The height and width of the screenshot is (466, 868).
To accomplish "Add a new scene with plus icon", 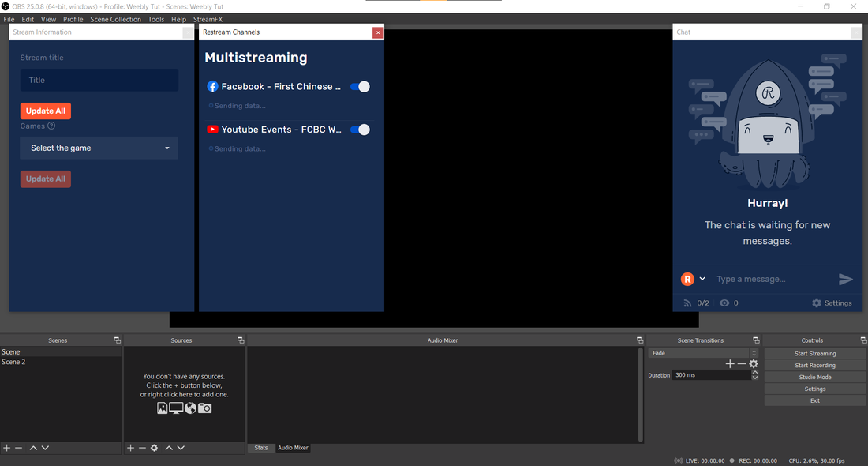I will [x=6, y=448].
